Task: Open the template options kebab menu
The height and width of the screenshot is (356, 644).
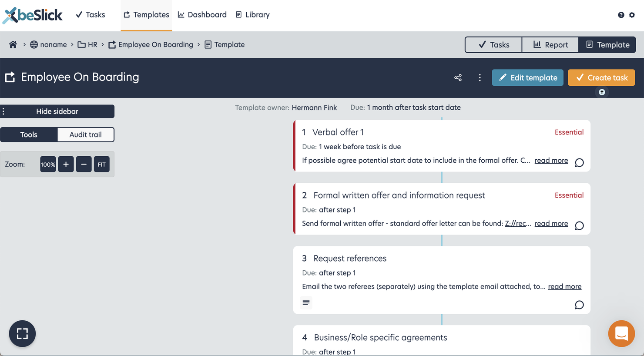Action: point(480,77)
